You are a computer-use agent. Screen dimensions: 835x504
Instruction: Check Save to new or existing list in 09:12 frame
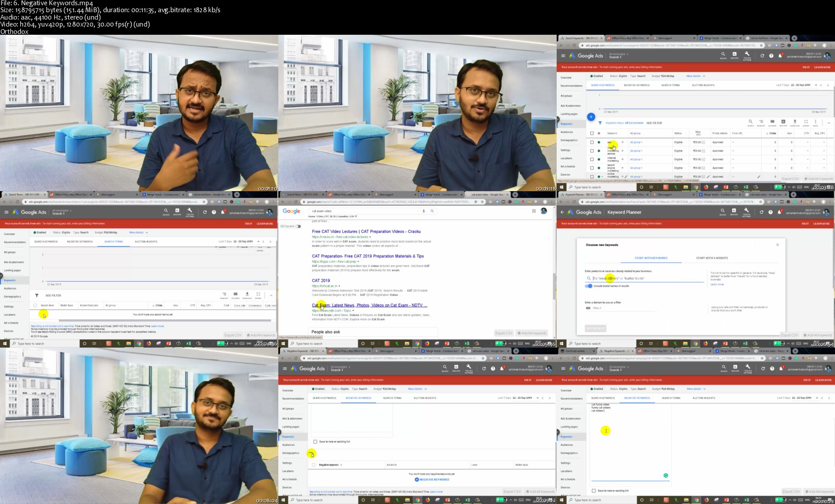pyautogui.click(x=315, y=441)
